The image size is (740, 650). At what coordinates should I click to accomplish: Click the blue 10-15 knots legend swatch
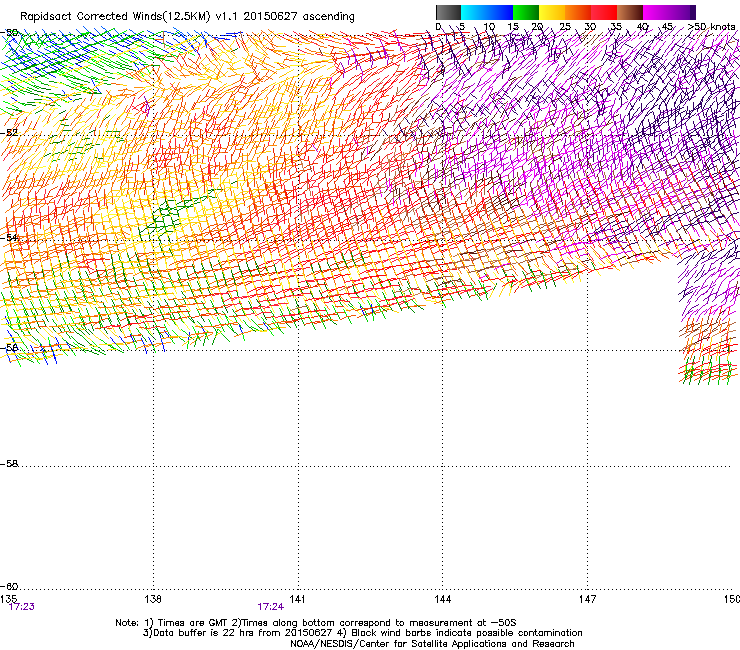(x=500, y=12)
